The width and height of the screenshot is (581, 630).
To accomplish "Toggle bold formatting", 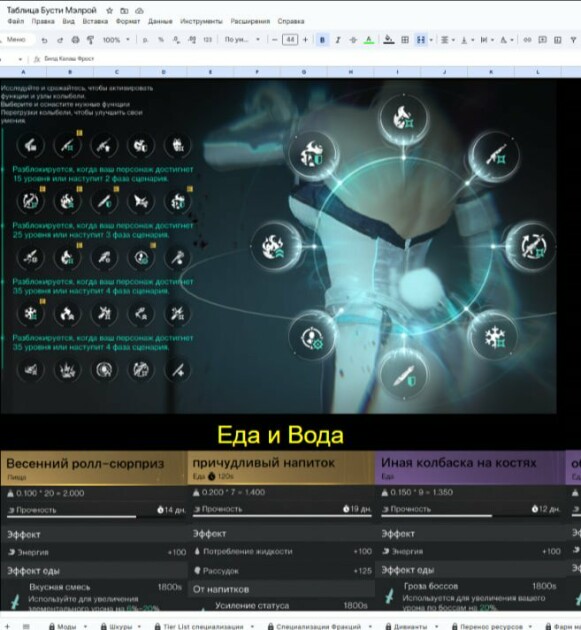I will (322, 40).
